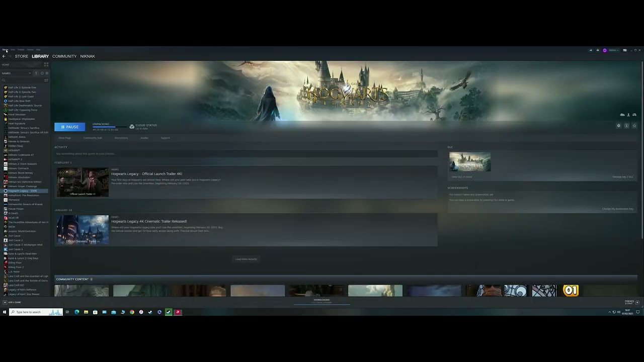
Task: Click the purple profile avatar
Action: [605, 50]
